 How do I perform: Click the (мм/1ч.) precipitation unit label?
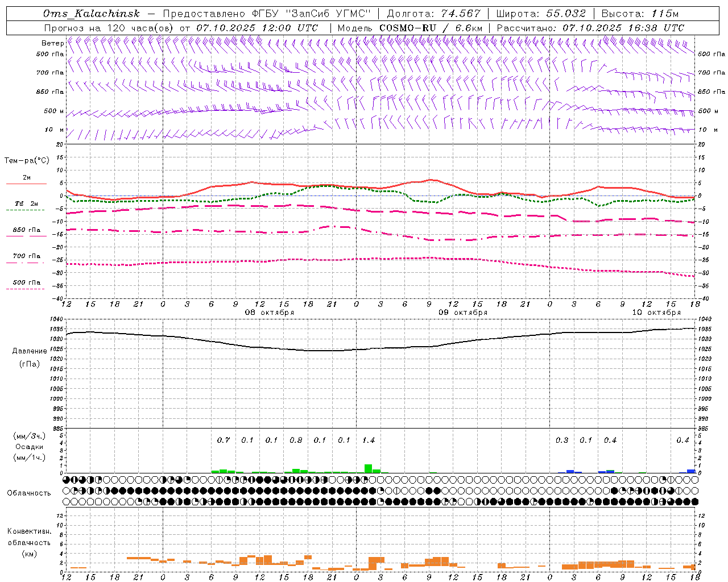30,458
